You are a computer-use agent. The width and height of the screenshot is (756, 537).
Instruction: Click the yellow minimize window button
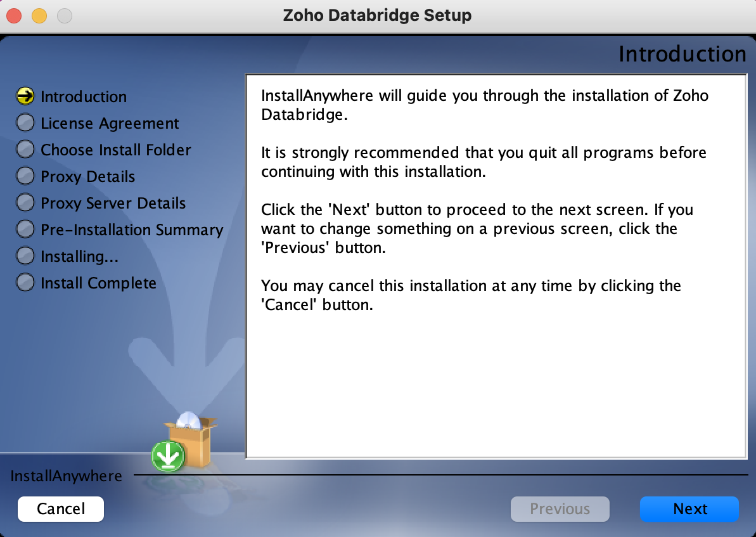coord(39,15)
